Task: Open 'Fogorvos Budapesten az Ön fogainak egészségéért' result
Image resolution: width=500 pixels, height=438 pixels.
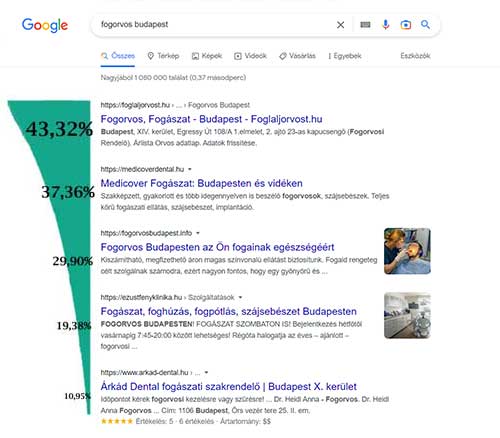Action: point(217,247)
